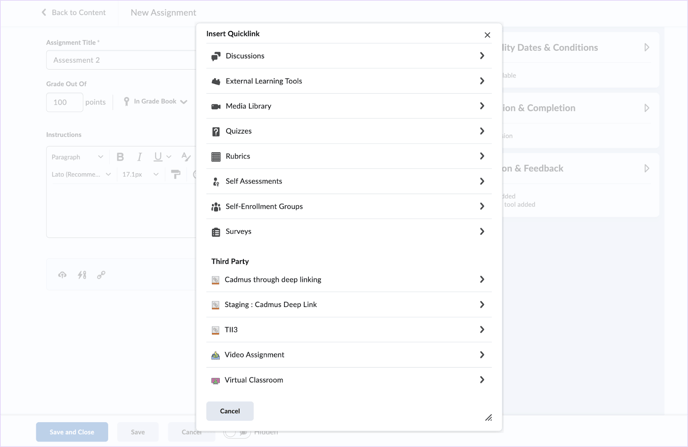The height and width of the screenshot is (447, 688).
Task: Open the Self Assessments quicklink option
Action: [253, 181]
